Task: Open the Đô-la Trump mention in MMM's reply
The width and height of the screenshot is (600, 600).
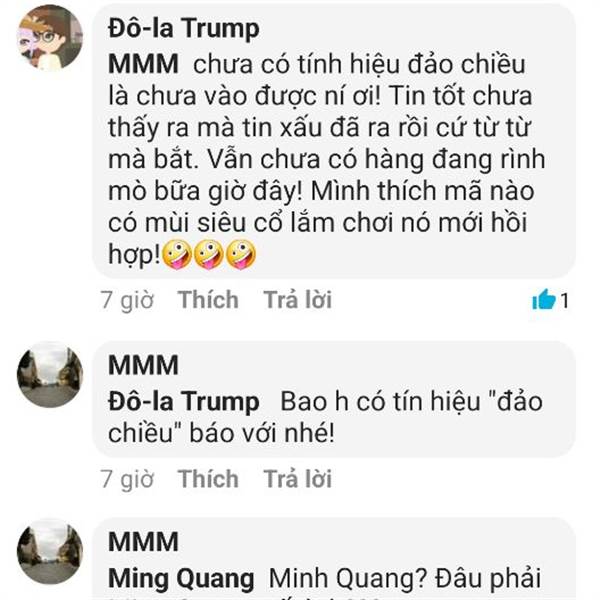Action: coord(184,402)
